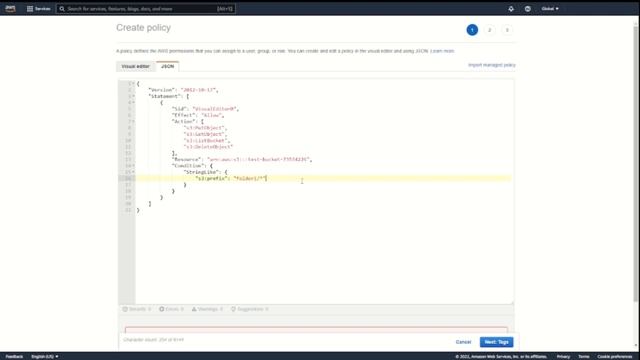
Task: Click the search magnifier icon
Action: pos(62,9)
